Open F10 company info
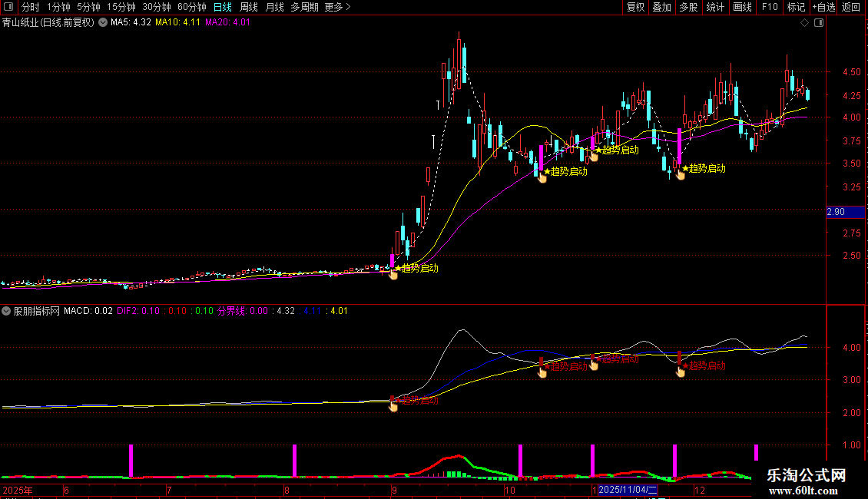 click(x=770, y=7)
